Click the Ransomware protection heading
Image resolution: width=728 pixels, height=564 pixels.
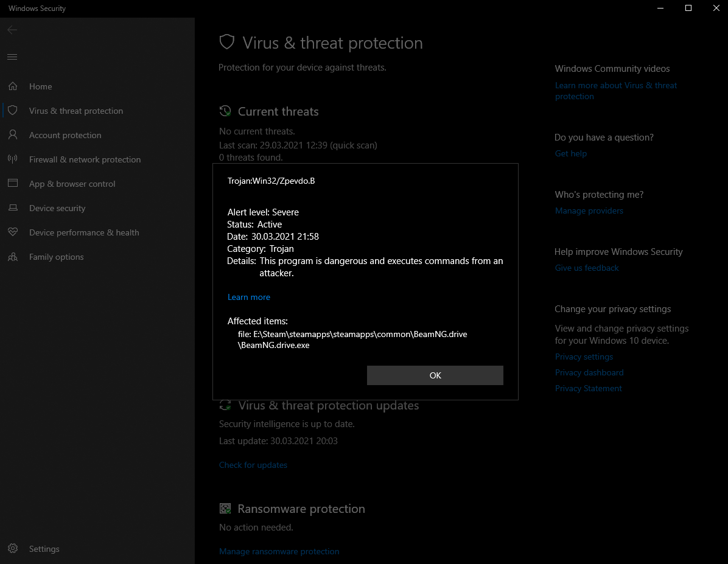(301, 509)
